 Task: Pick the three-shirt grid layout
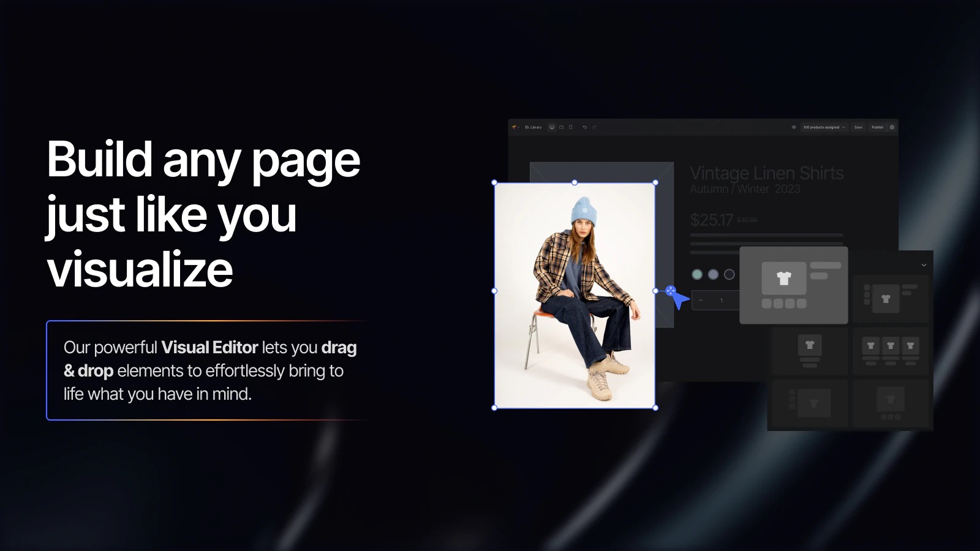[891, 351]
